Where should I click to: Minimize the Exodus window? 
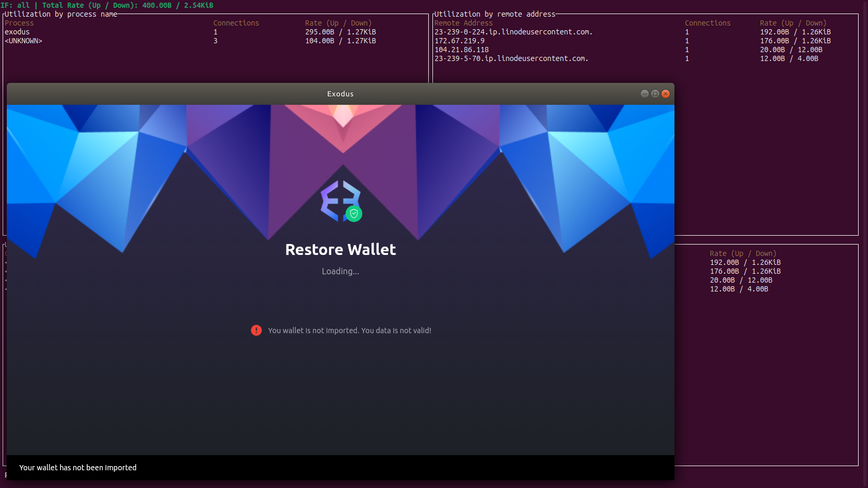click(645, 94)
